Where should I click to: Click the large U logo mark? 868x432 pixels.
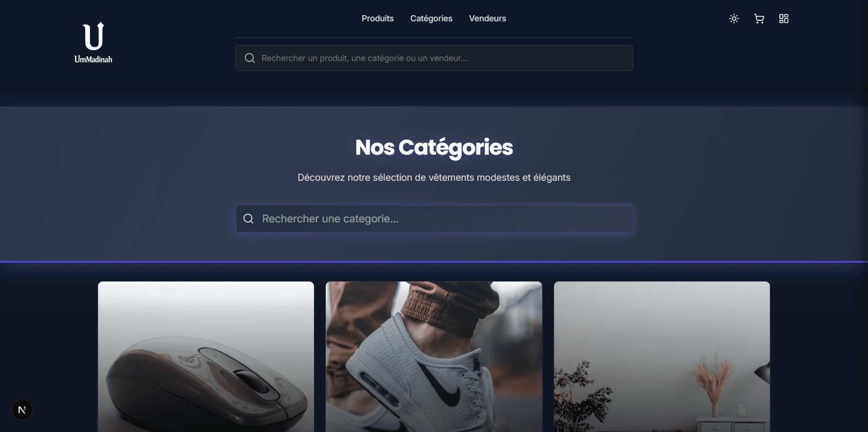click(93, 36)
